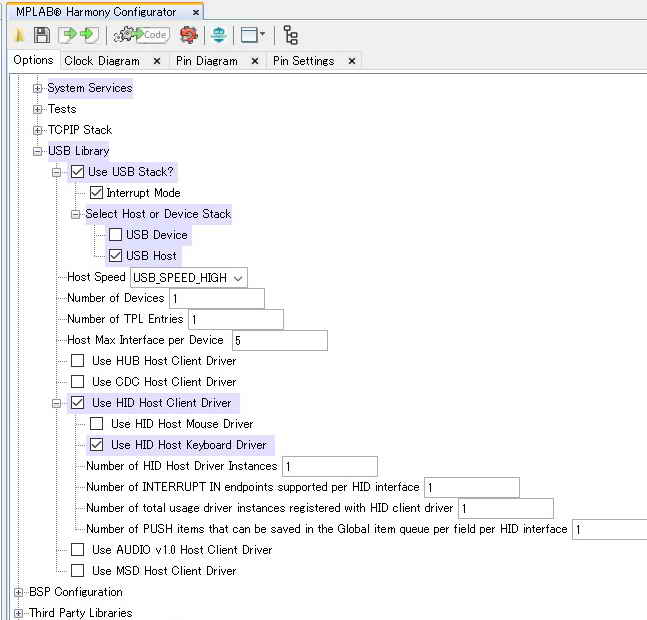Viewport: 647px width, 620px height.
Task: Switch to the Clock Diagram tab
Action: click(102, 61)
